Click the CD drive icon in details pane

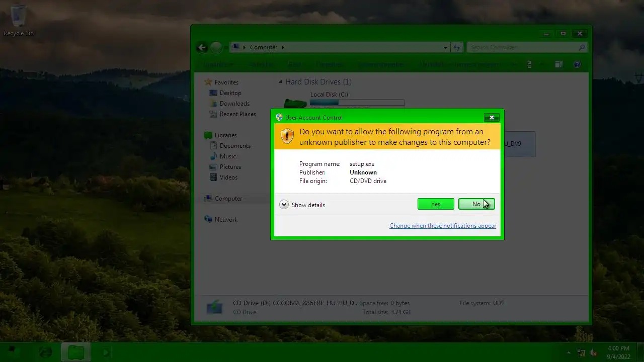(215, 307)
